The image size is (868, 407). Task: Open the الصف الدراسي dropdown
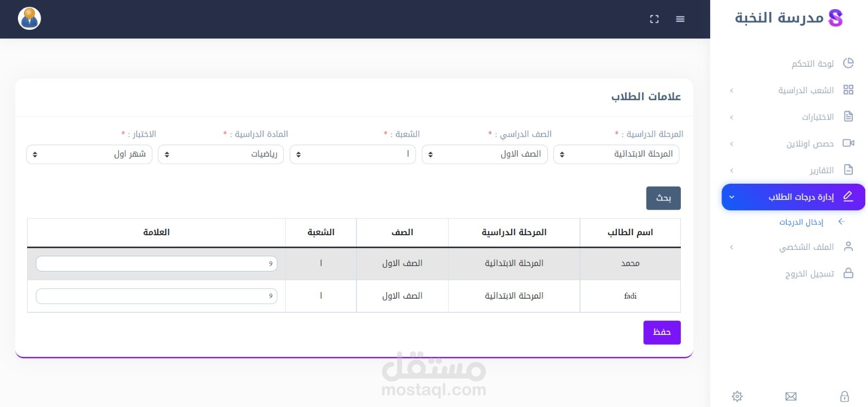tap(484, 154)
